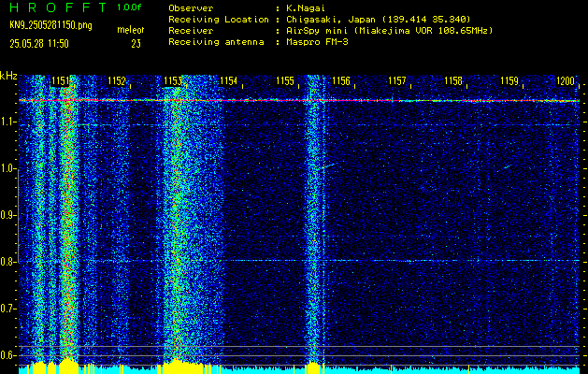Screen dimensions: 588x374
Task: Click the 1152 time marker
Action: point(116,81)
